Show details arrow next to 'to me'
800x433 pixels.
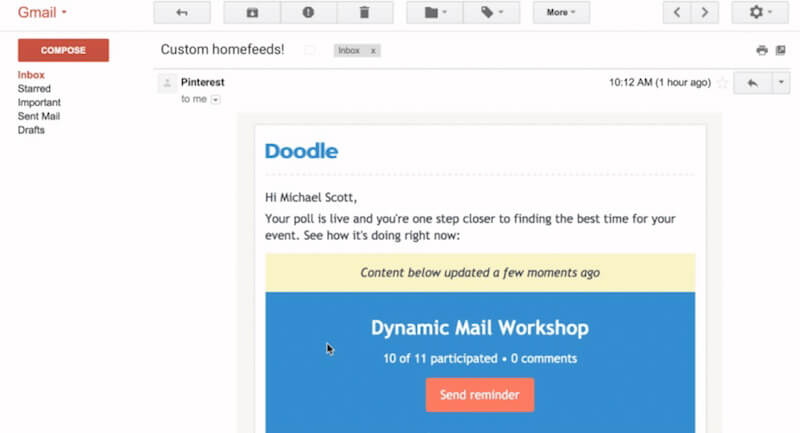[215, 100]
